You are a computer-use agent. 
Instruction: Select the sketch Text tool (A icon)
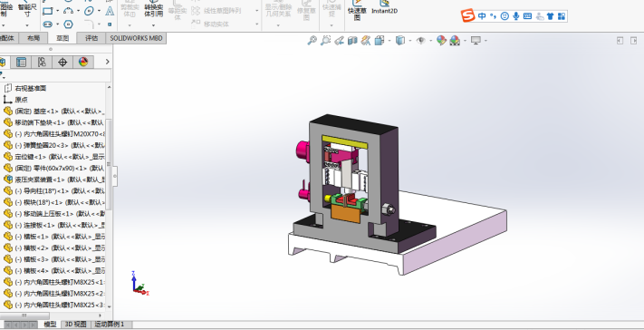pos(110,11)
